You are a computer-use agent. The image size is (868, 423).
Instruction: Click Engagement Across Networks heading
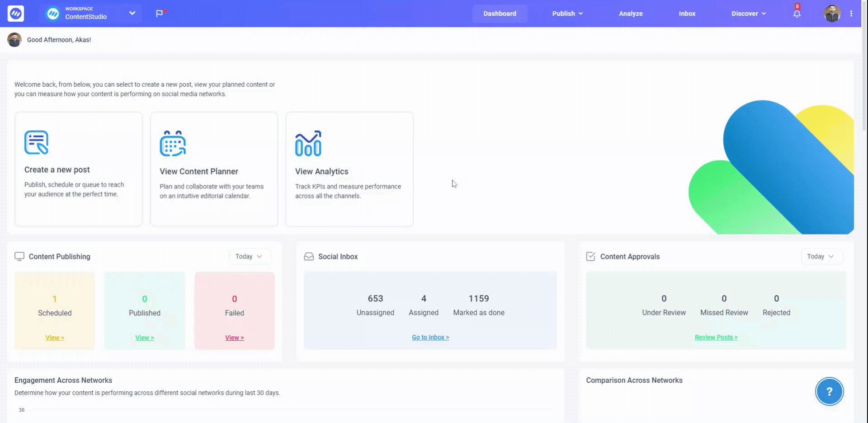pyautogui.click(x=63, y=380)
